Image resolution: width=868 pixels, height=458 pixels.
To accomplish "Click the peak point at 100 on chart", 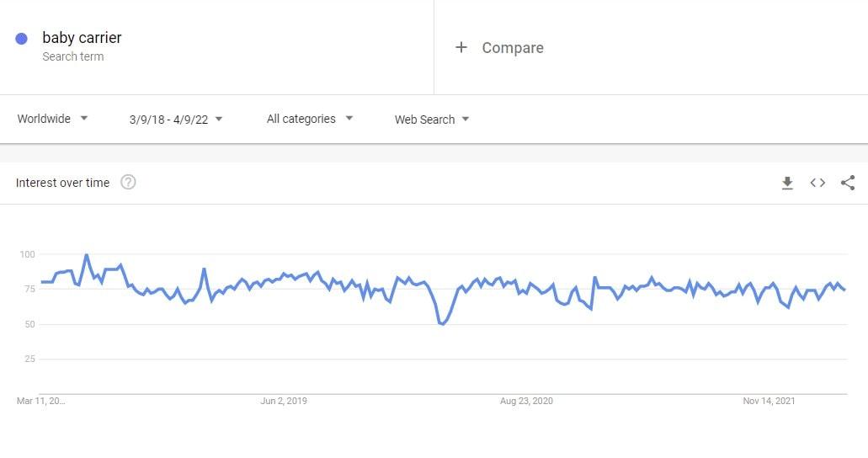I will pyautogui.click(x=87, y=255).
